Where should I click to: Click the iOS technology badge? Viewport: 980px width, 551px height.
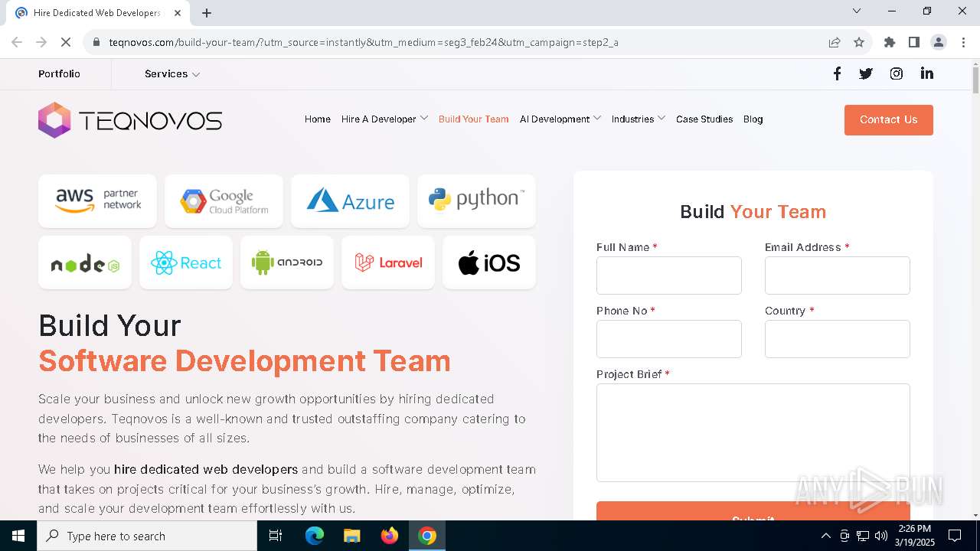[x=489, y=262]
